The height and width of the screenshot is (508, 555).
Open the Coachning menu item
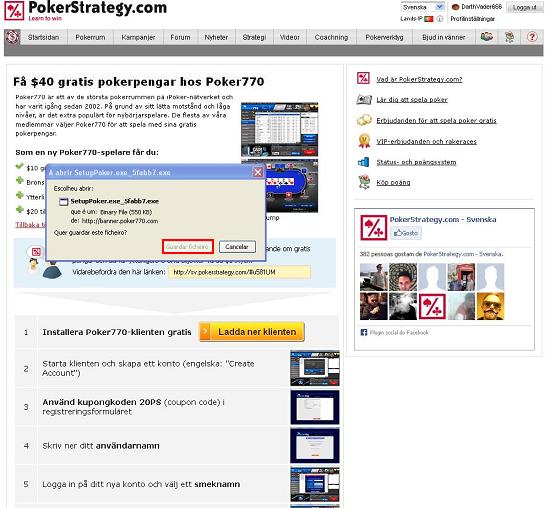[x=331, y=37]
